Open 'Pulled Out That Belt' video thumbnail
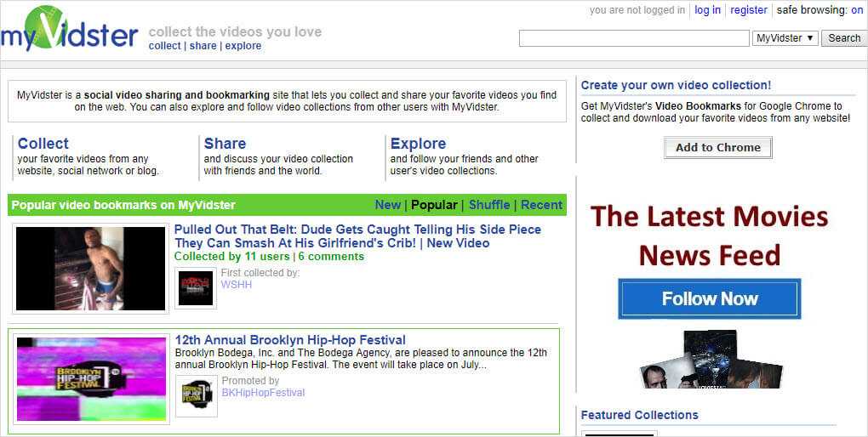 point(91,269)
